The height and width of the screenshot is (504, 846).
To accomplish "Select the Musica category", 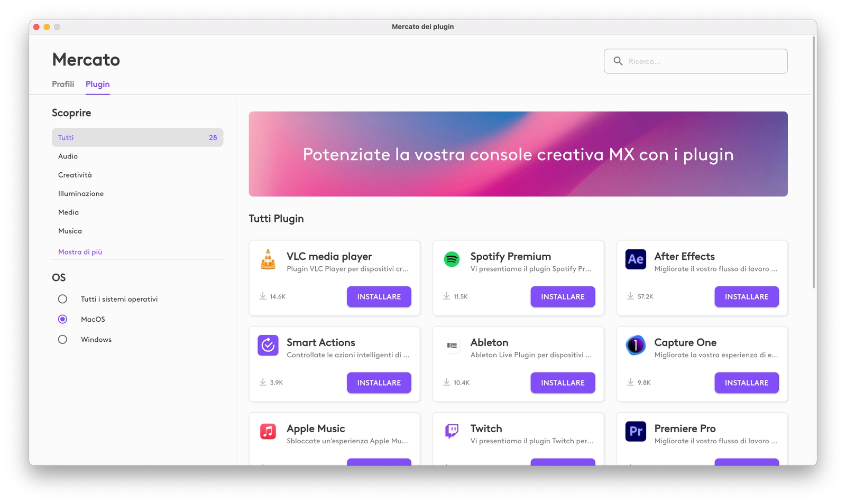I will point(137,231).
